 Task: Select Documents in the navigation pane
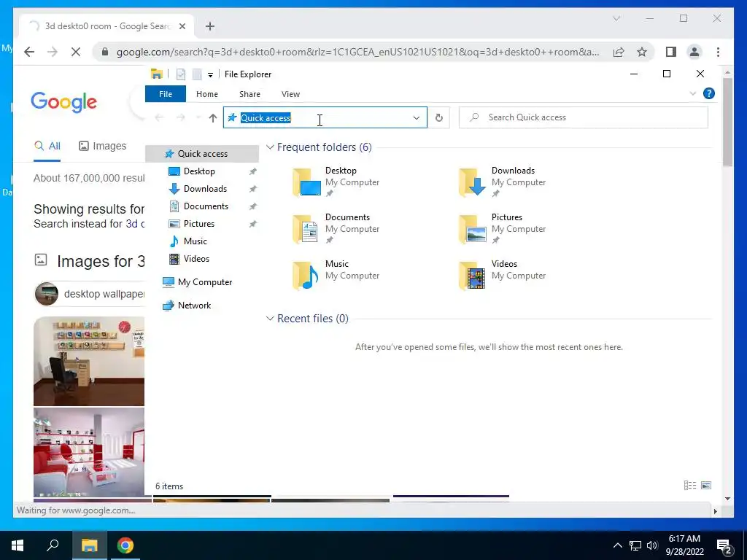206,206
